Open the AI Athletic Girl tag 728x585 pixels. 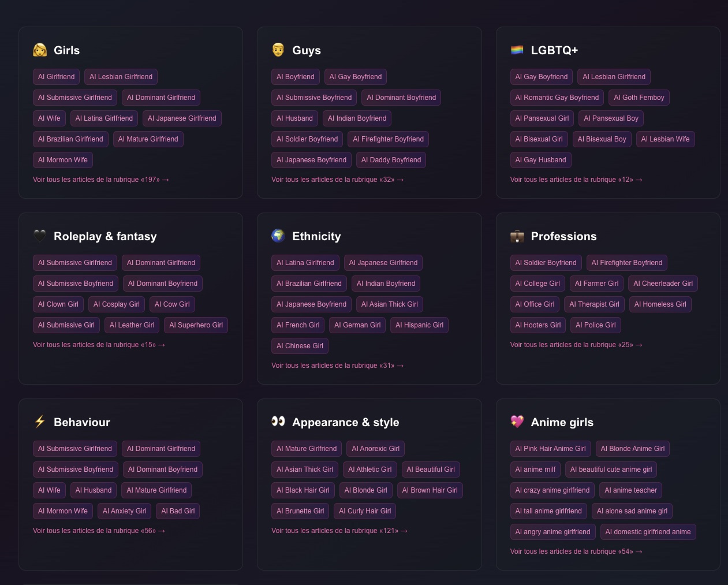[x=369, y=470]
